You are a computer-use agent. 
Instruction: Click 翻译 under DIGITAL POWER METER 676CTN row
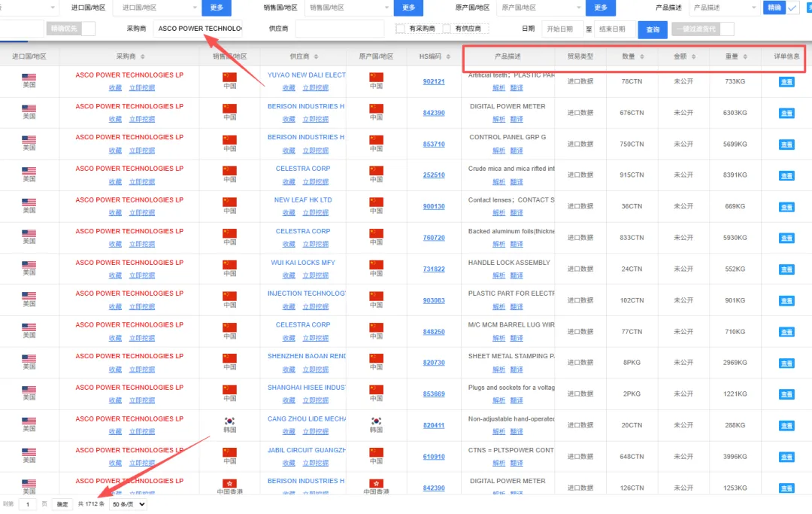(x=517, y=119)
